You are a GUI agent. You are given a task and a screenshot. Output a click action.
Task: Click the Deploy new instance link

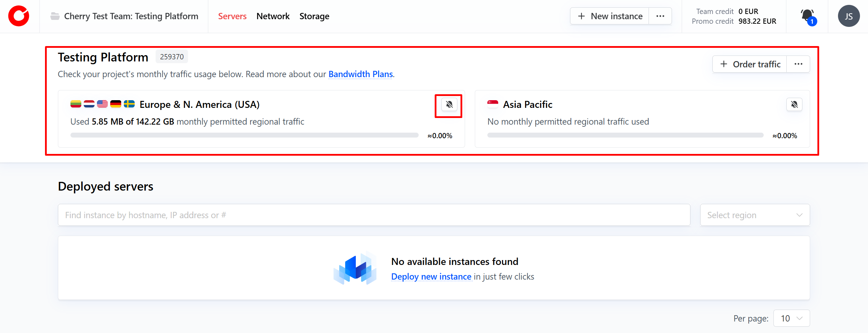click(x=431, y=276)
